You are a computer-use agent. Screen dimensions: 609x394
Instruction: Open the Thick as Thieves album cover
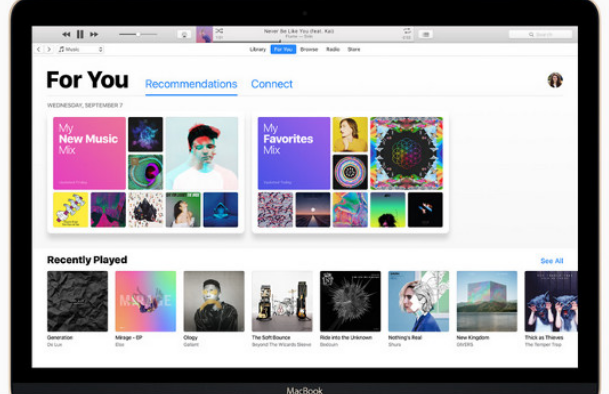(x=551, y=301)
